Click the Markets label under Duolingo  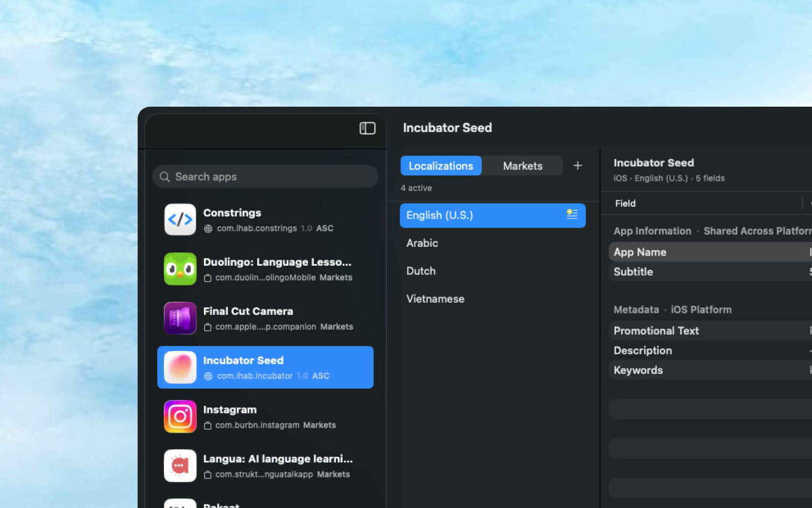336,277
